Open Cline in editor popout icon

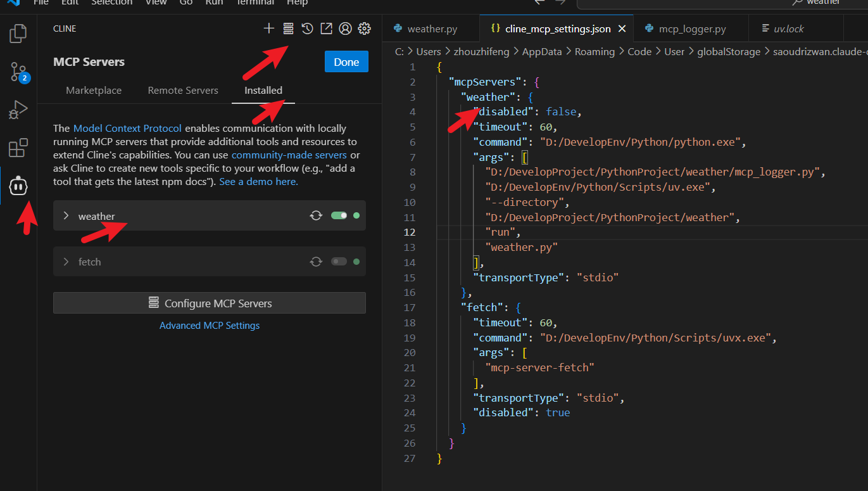(326, 29)
